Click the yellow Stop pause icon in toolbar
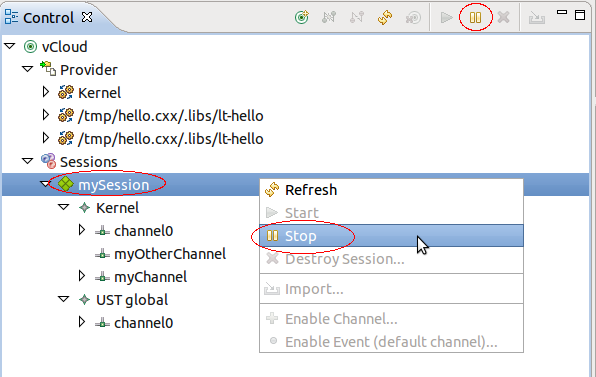The image size is (596, 377). (475, 17)
